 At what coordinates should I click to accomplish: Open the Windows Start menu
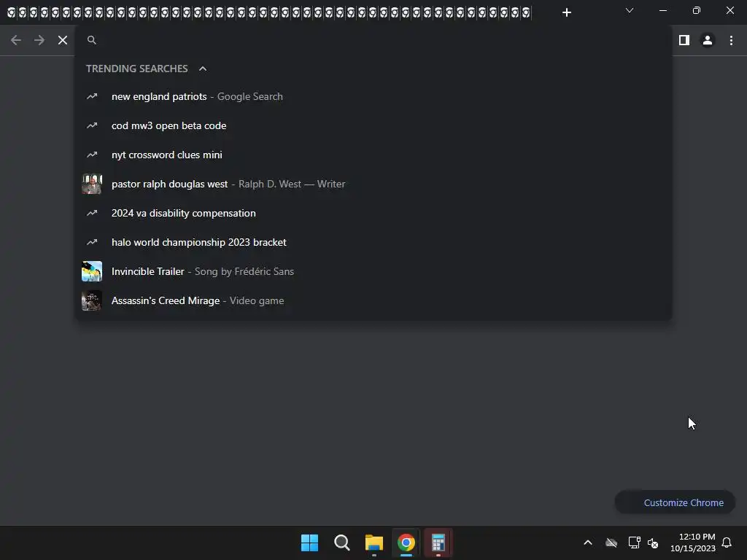point(309,542)
